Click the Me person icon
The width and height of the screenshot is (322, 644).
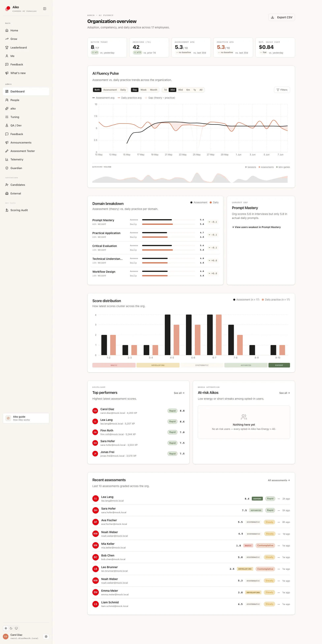pos(7,56)
